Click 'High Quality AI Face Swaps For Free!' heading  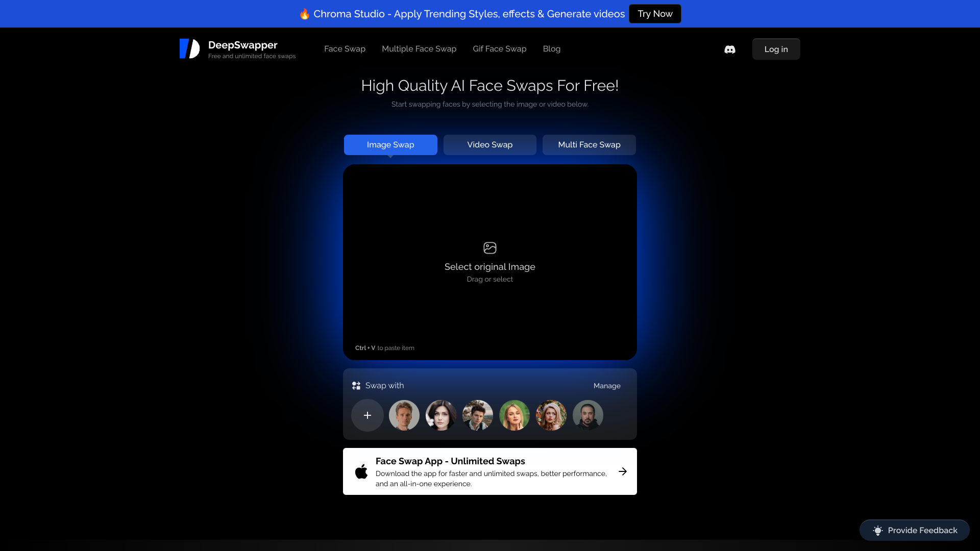(490, 86)
